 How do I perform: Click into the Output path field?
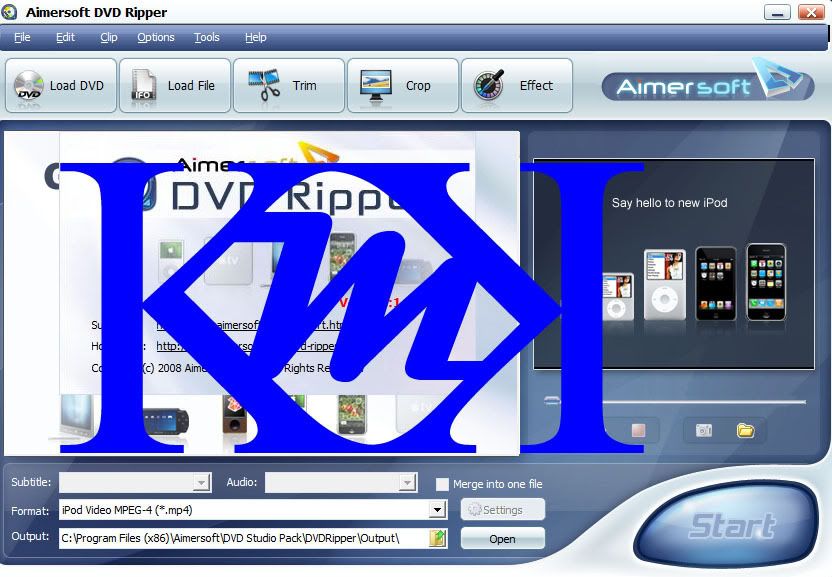244,538
